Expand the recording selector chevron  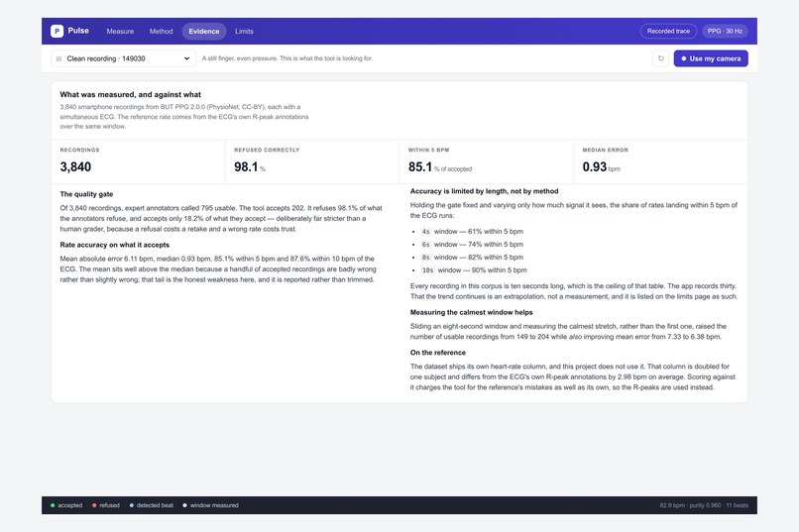point(186,58)
